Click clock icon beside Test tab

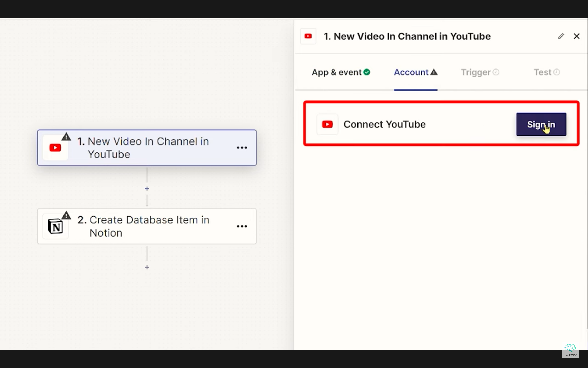coord(557,72)
